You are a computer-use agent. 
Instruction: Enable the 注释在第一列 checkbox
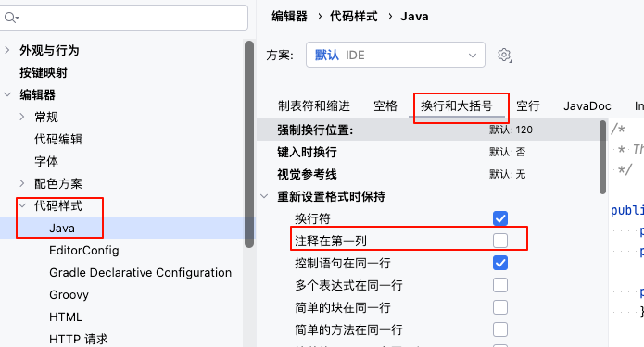point(500,241)
